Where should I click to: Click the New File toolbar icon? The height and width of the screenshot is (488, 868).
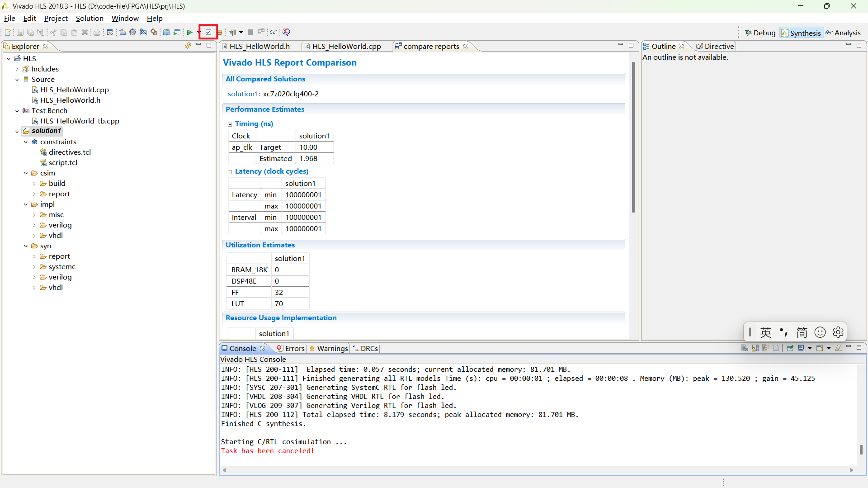[8, 32]
